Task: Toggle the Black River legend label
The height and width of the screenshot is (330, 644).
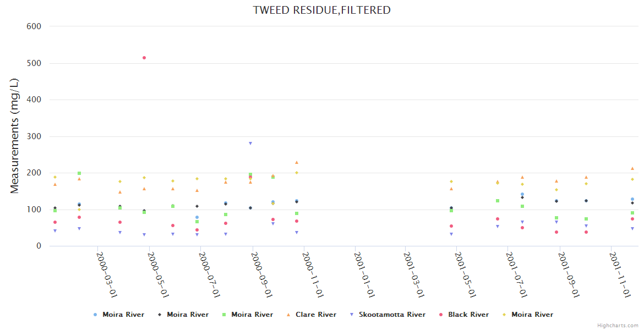Action: (468, 315)
